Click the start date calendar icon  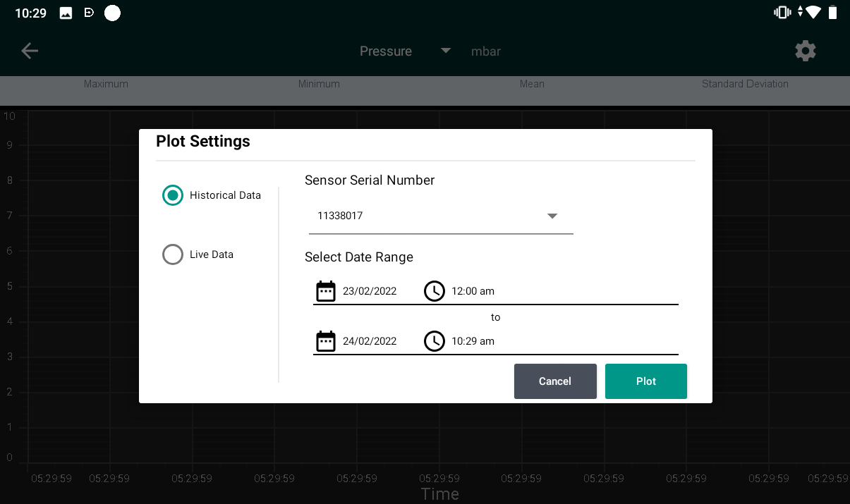[326, 291]
